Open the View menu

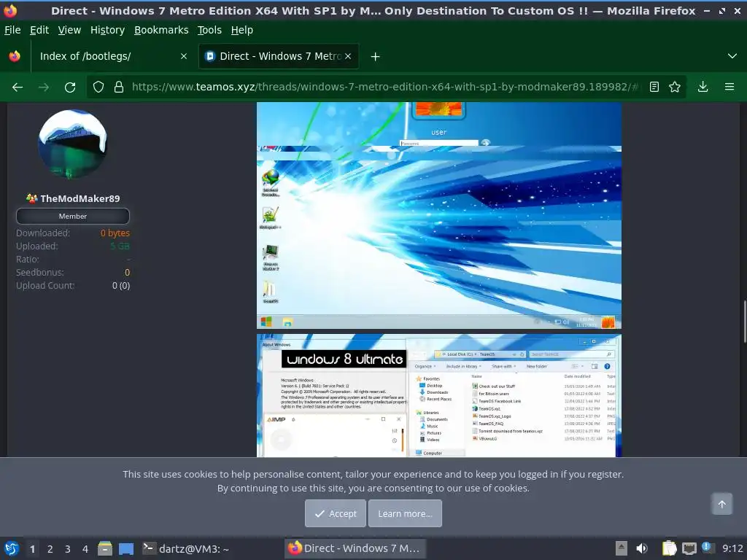pos(69,30)
